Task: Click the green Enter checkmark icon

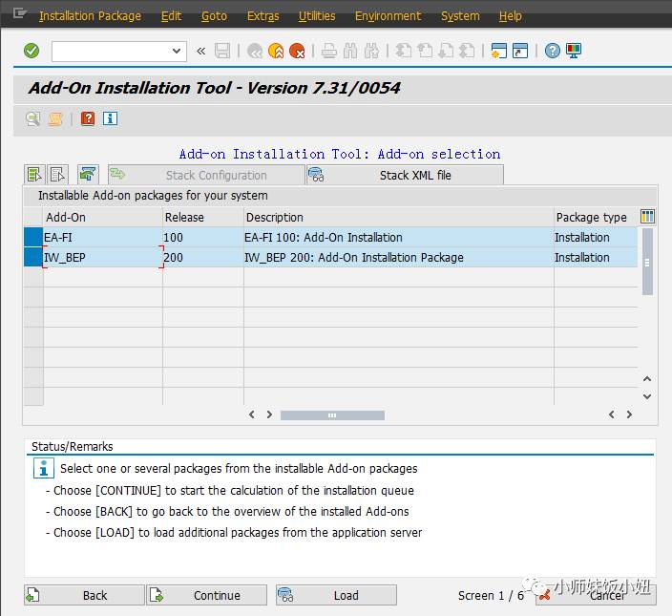Action: [x=31, y=51]
